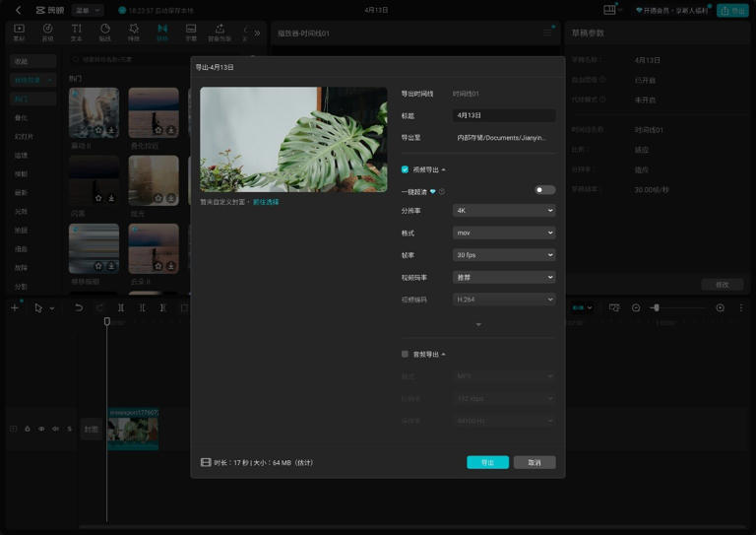Screen dimensions: 756x535
Task: Click the timeline zoom-in plus icon
Action: tap(720, 308)
